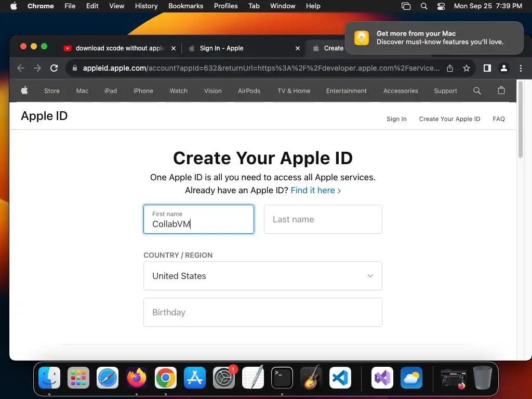Launch Firefox from the Dock
This screenshot has height=399, width=532.
tap(137, 378)
